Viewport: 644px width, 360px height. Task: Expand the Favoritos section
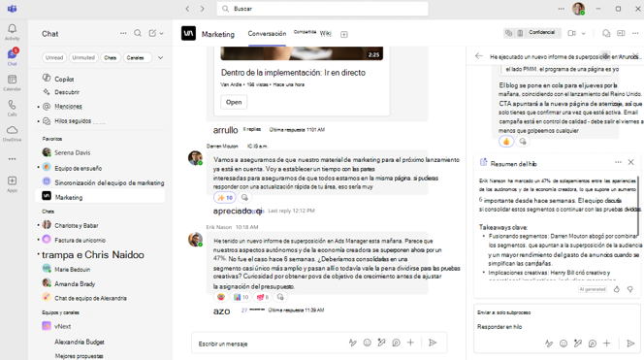click(52, 139)
